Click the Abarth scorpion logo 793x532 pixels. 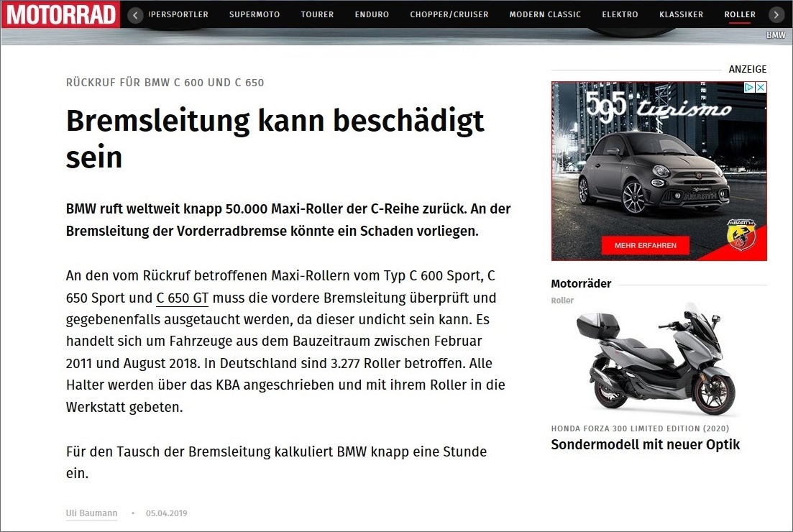pos(741,234)
